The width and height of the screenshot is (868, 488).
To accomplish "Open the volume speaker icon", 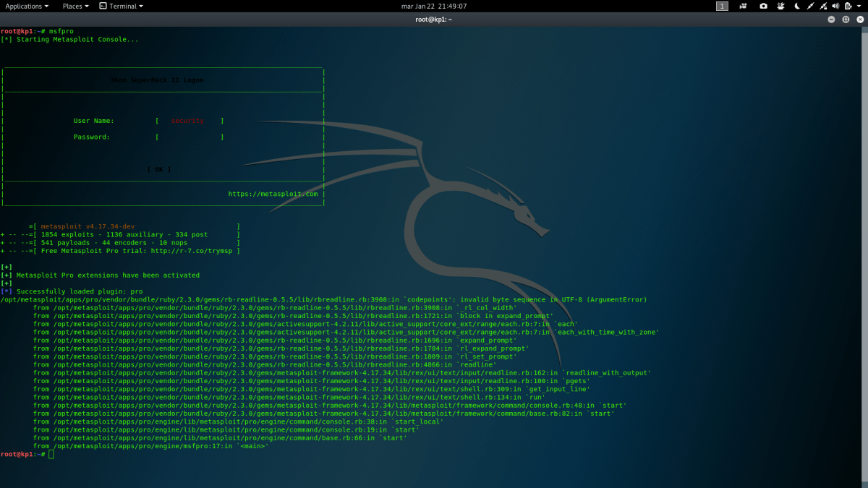I will point(835,6).
